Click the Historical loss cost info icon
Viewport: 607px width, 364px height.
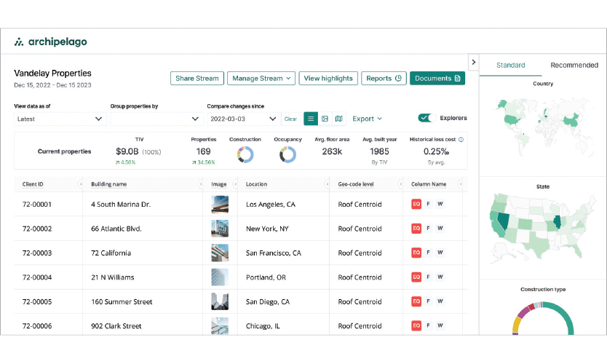pyautogui.click(x=461, y=139)
